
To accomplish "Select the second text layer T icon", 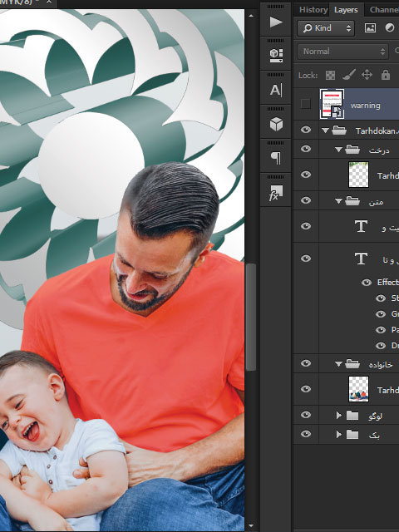I will 361,259.
